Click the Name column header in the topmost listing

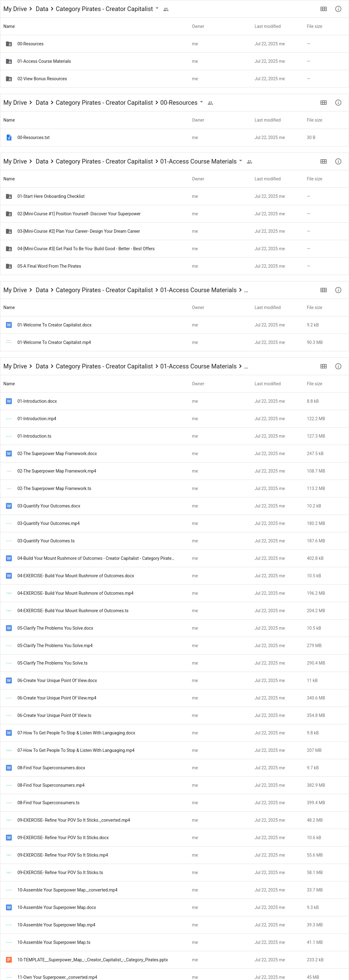click(x=9, y=27)
